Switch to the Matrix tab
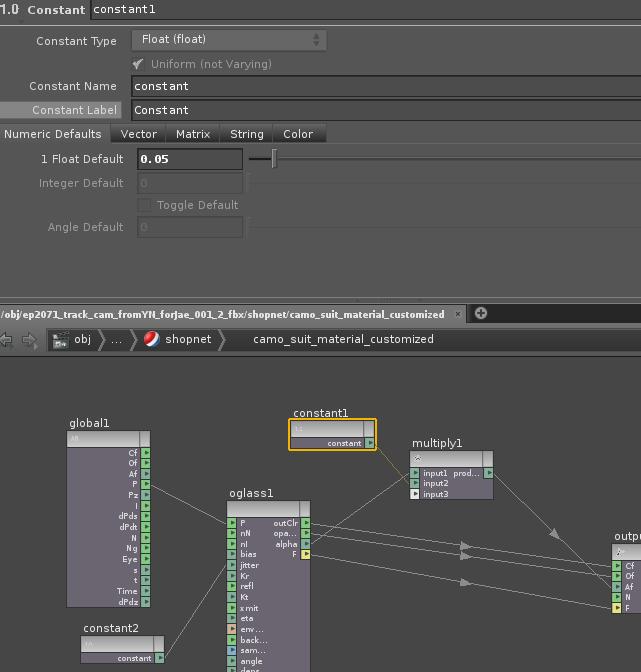This screenshot has height=672, width=641. click(193, 134)
